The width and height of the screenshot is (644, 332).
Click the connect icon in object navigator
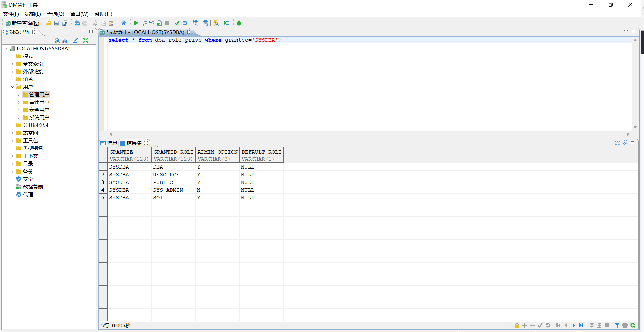tap(57, 40)
